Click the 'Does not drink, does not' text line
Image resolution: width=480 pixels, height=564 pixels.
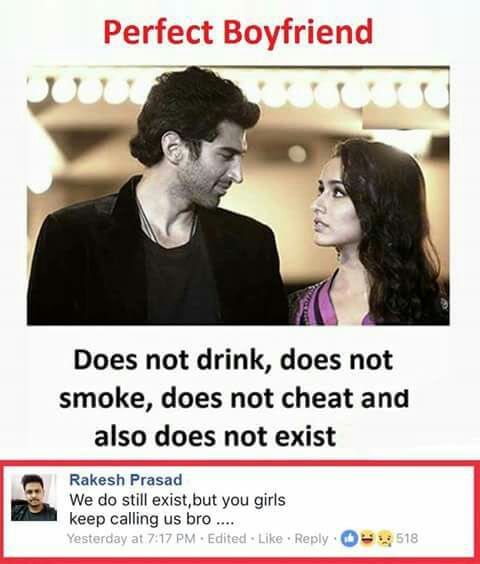(233, 360)
